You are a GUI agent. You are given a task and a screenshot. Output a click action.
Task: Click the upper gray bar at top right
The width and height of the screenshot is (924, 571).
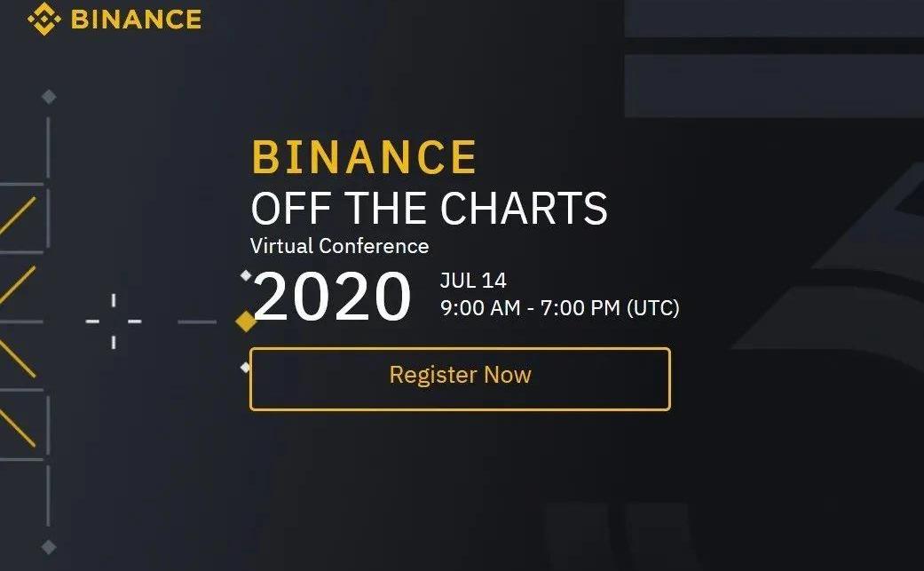[x=774, y=19]
